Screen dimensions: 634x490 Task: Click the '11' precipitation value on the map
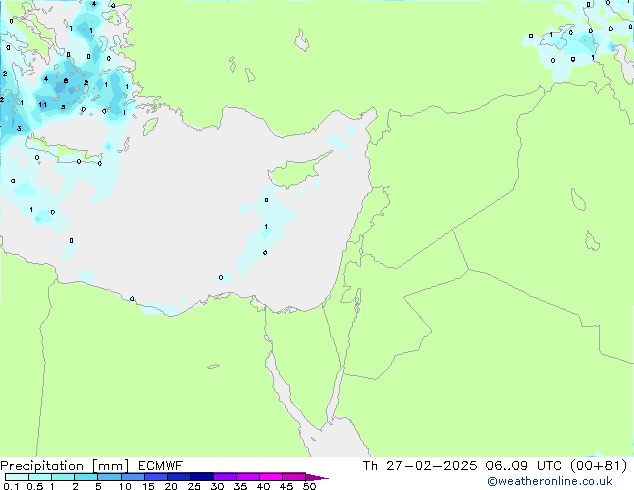point(42,105)
